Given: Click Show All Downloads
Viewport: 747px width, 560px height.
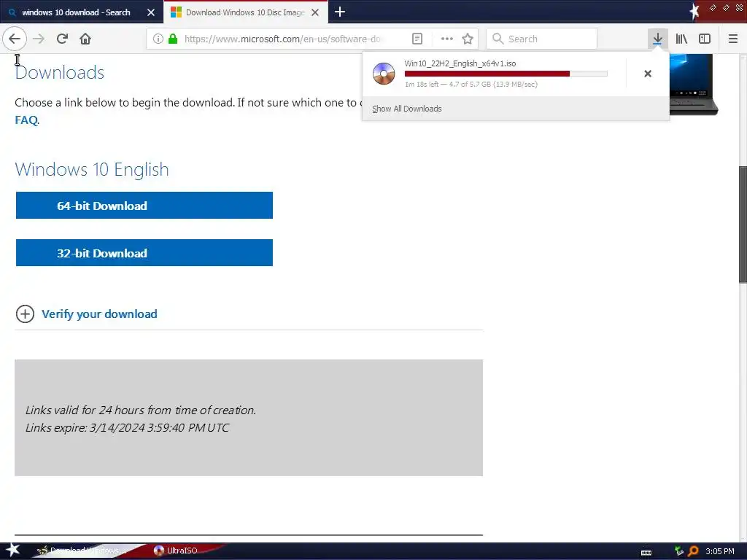Looking at the screenshot, I should pyautogui.click(x=407, y=109).
